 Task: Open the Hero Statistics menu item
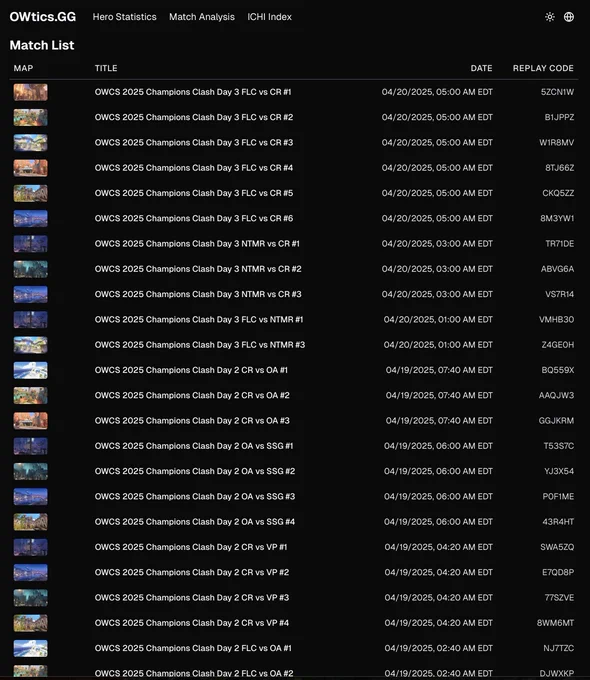(125, 17)
